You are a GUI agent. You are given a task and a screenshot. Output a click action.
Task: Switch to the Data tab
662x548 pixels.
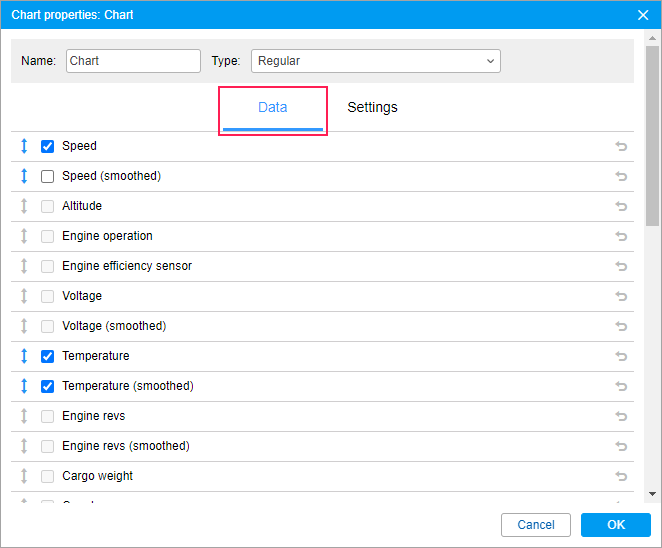(272, 108)
